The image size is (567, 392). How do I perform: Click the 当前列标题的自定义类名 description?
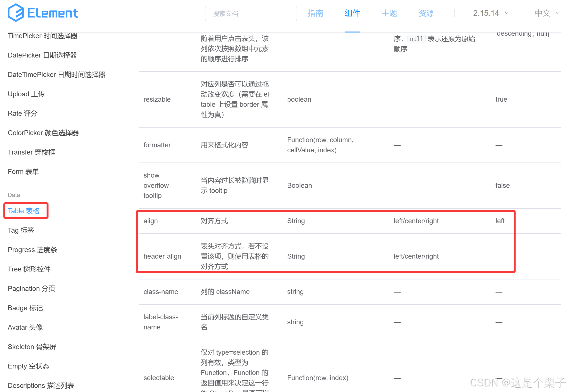coord(235,322)
